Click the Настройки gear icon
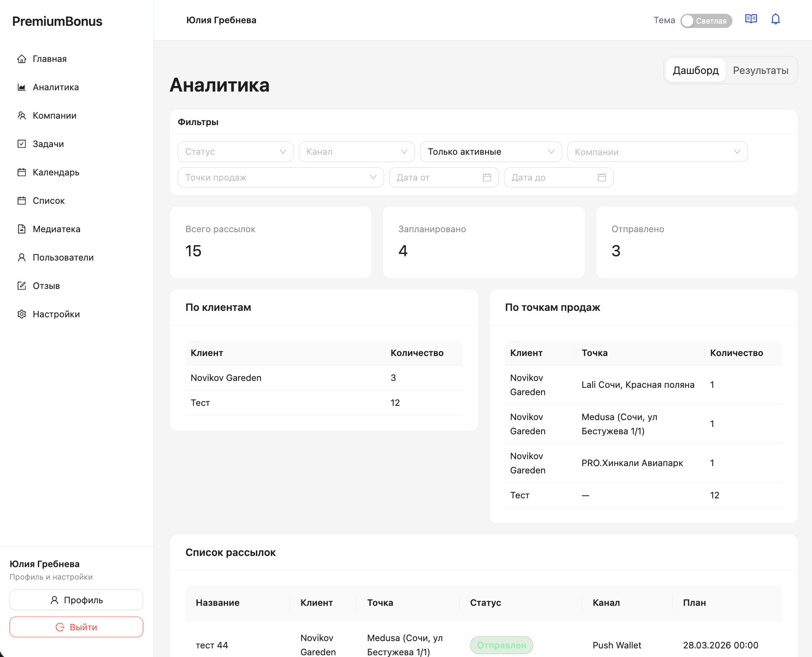Image resolution: width=812 pixels, height=657 pixels. coord(22,314)
